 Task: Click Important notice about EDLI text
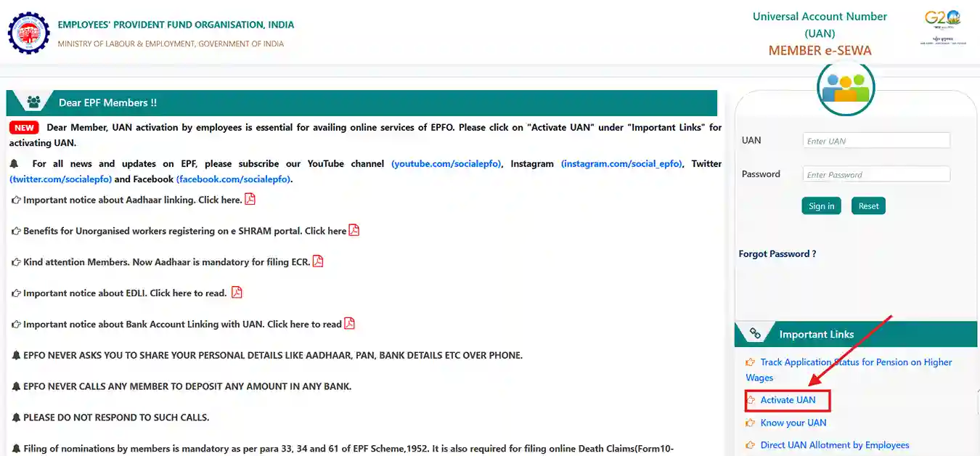(x=125, y=293)
